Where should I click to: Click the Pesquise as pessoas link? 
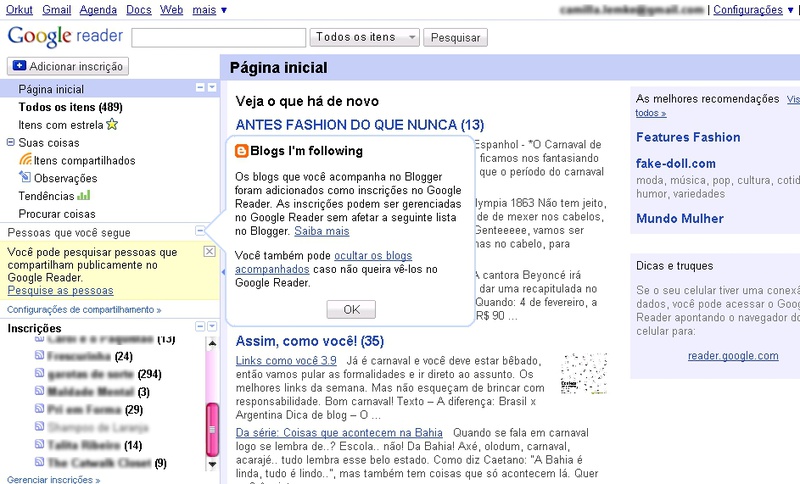60,290
